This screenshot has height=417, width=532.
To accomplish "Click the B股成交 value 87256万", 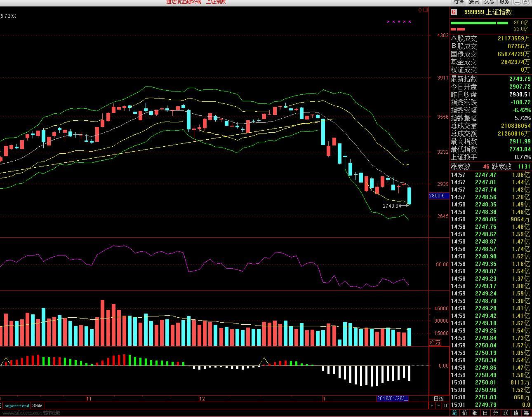I will click(x=519, y=46).
